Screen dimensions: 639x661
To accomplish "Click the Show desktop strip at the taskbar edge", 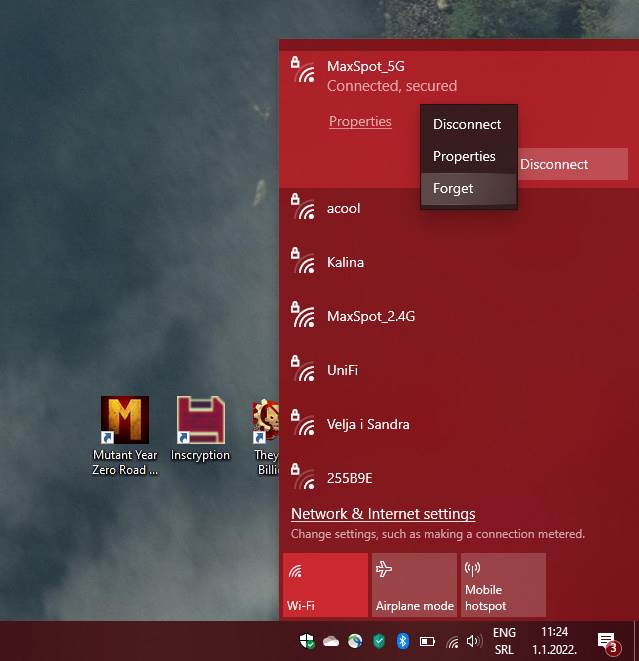I will (636, 641).
